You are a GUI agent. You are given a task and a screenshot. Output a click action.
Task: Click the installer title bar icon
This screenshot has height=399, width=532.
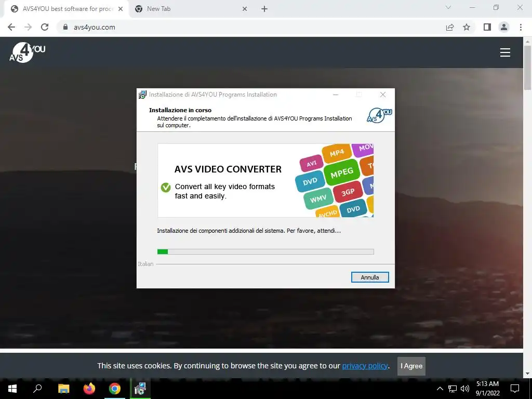pyautogui.click(x=142, y=95)
